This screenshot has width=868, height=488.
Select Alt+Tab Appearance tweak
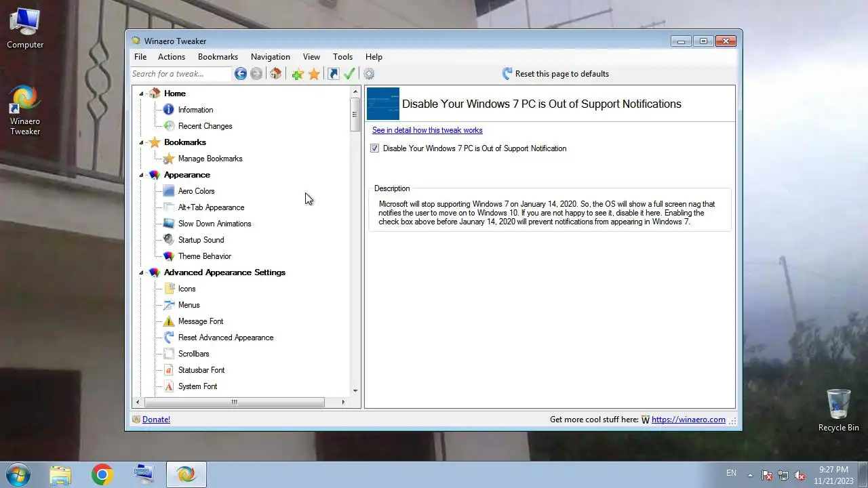(211, 207)
